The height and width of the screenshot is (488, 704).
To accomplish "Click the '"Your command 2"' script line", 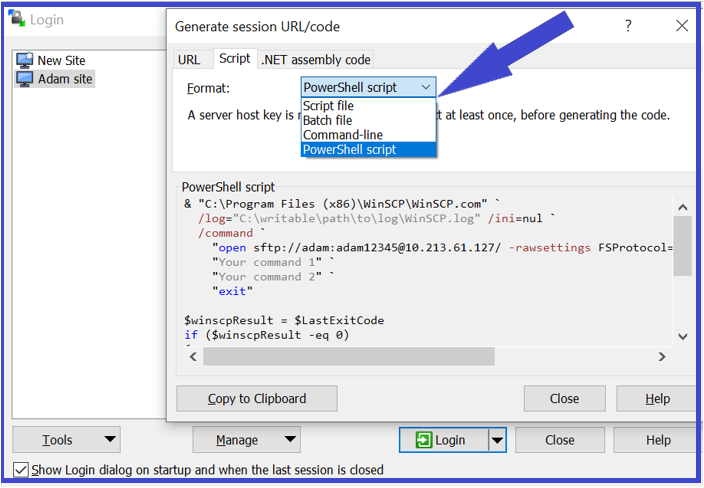I will [273, 277].
